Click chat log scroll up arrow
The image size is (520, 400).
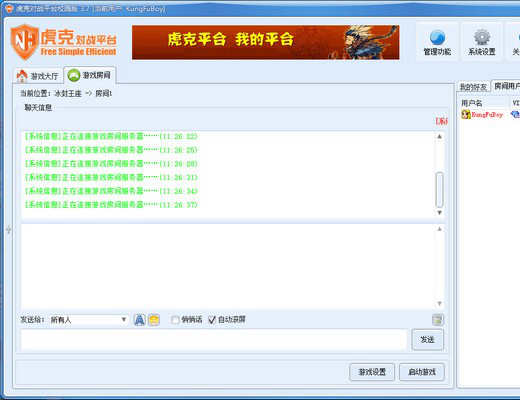pyautogui.click(x=440, y=136)
